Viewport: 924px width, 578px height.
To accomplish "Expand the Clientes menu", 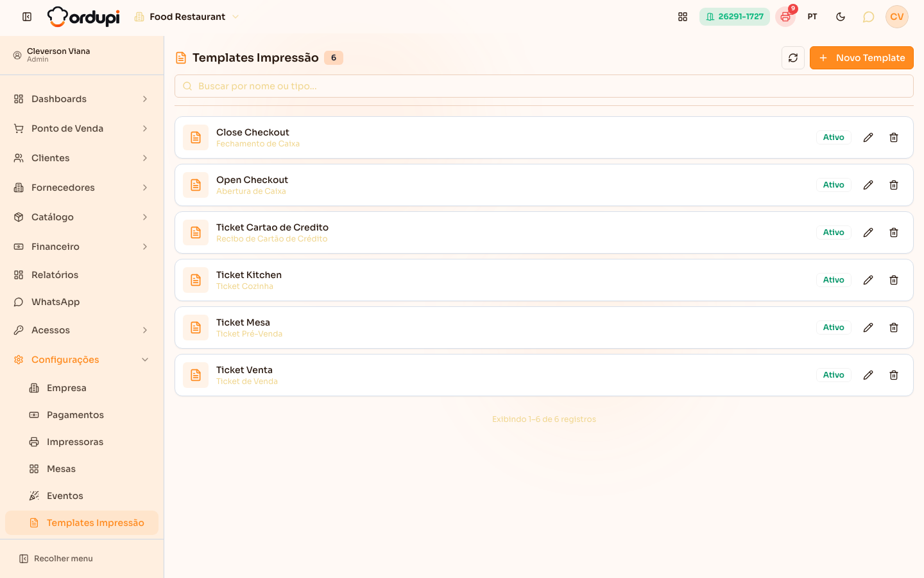I will [81, 158].
